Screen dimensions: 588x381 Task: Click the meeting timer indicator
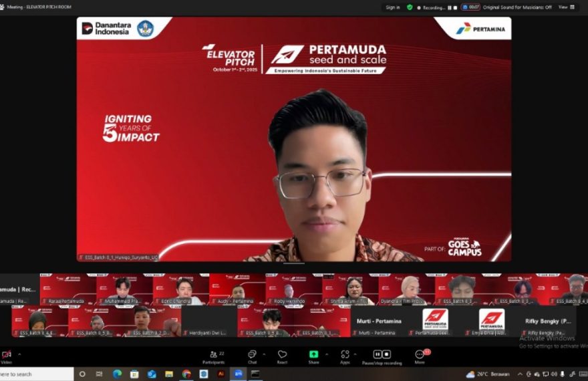click(x=473, y=7)
